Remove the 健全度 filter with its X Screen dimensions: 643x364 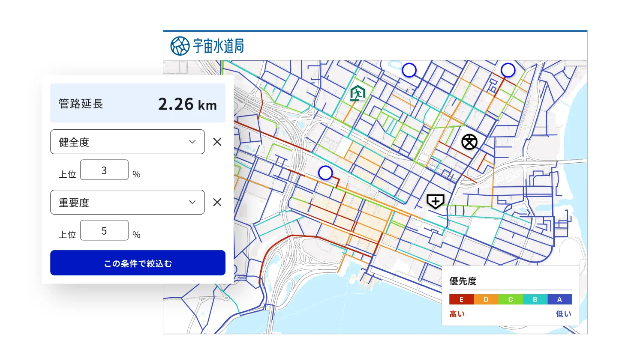click(217, 142)
